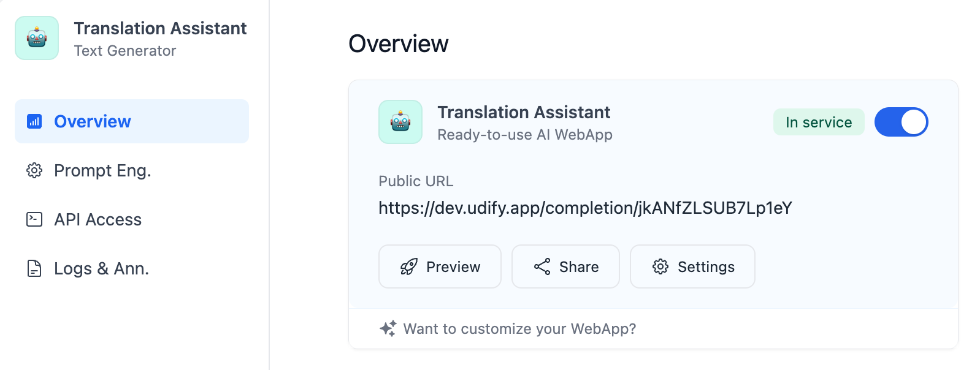Click the Settings gear icon in card

[660, 266]
